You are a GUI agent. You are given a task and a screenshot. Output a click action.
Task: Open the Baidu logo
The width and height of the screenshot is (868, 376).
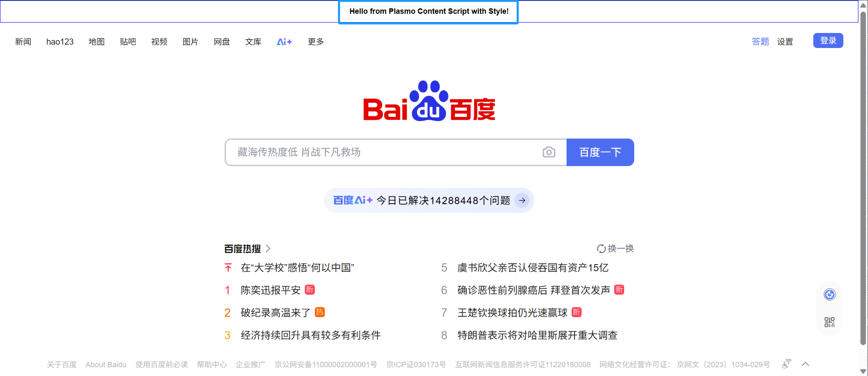(429, 101)
